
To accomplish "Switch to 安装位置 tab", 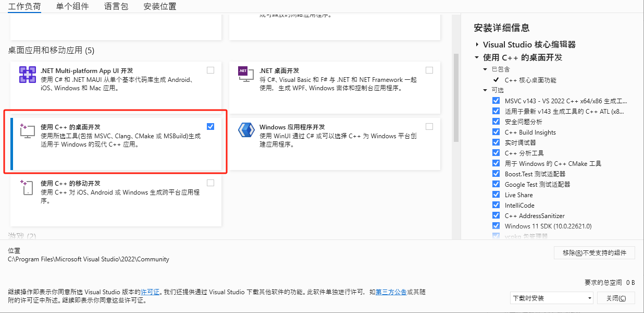I will coord(159,6).
